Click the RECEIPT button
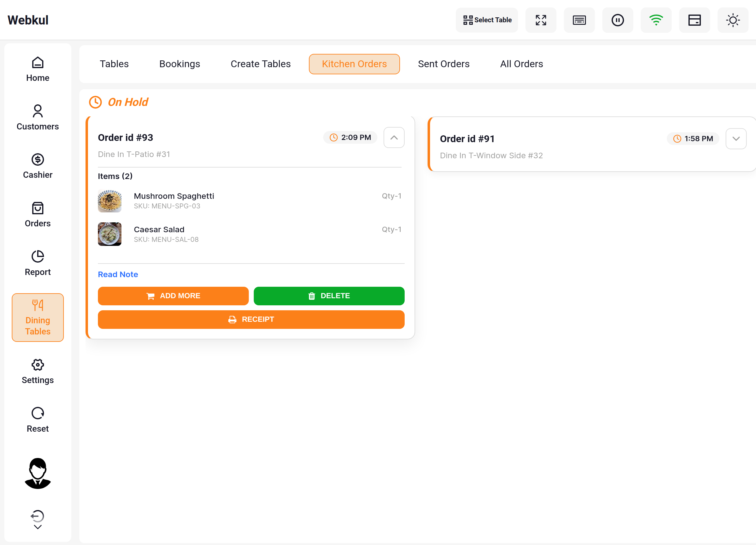The width and height of the screenshot is (756, 545). pyautogui.click(x=251, y=320)
